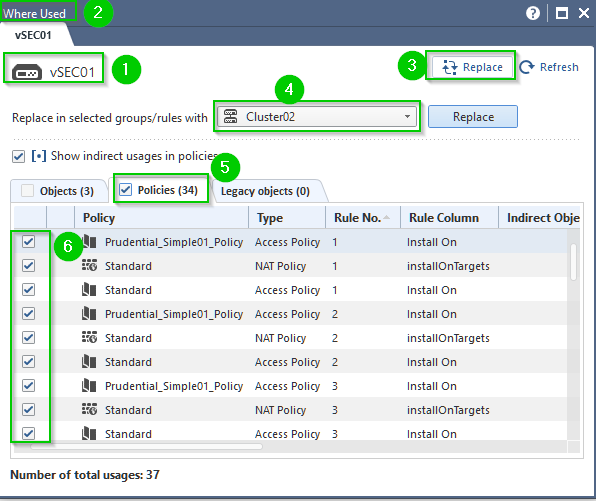Click the Rule Column header

[449, 217]
